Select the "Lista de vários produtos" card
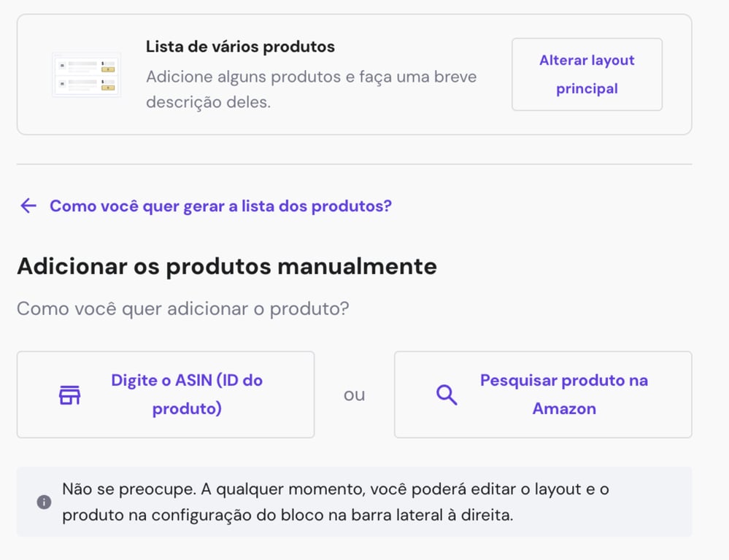Screen dimensions: 729x560 pyautogui.click(x=239, y=46)
